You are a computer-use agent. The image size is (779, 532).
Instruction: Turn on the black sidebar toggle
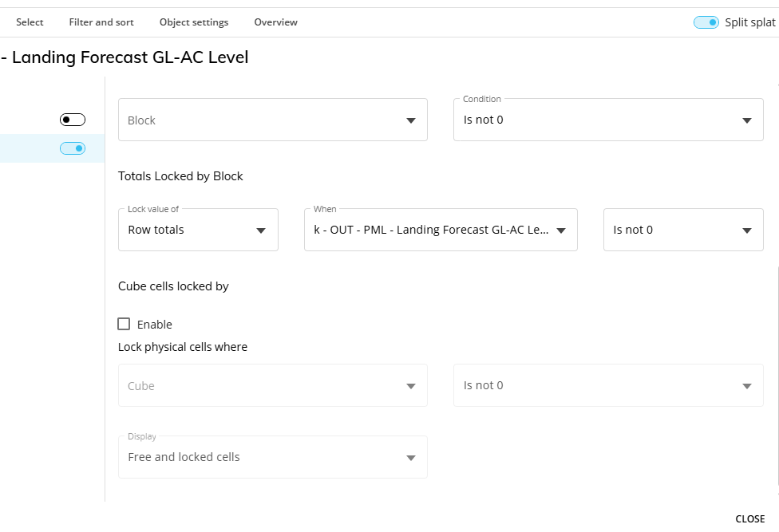(73, 120)
